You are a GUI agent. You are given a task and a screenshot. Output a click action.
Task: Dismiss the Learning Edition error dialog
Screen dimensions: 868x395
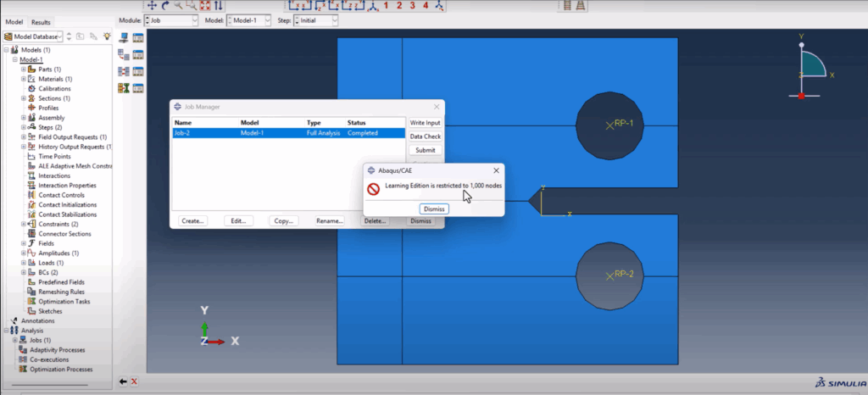(x=434, y=209)
